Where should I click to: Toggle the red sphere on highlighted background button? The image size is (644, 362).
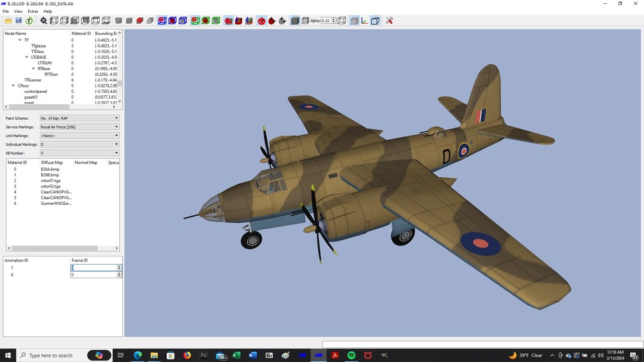click(229, 21)
